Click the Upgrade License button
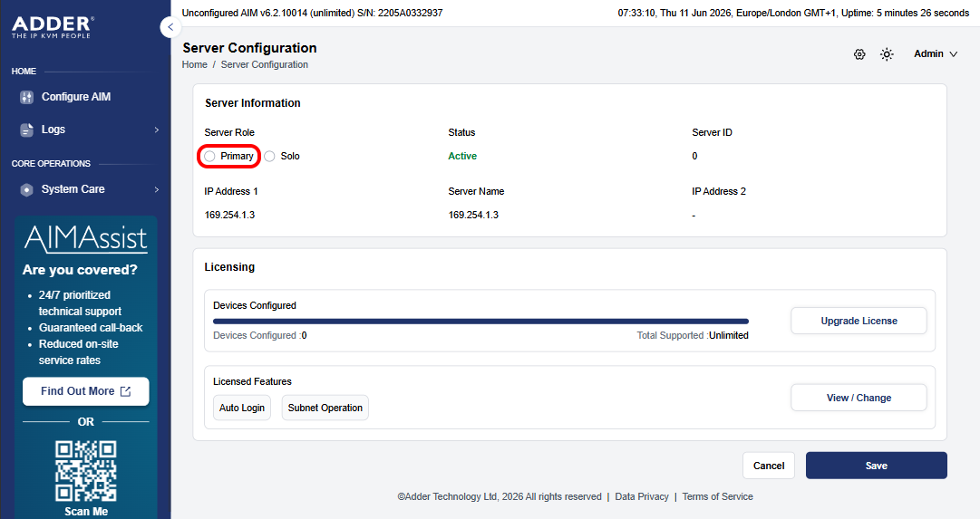980x519 pixels. (859, 321)
